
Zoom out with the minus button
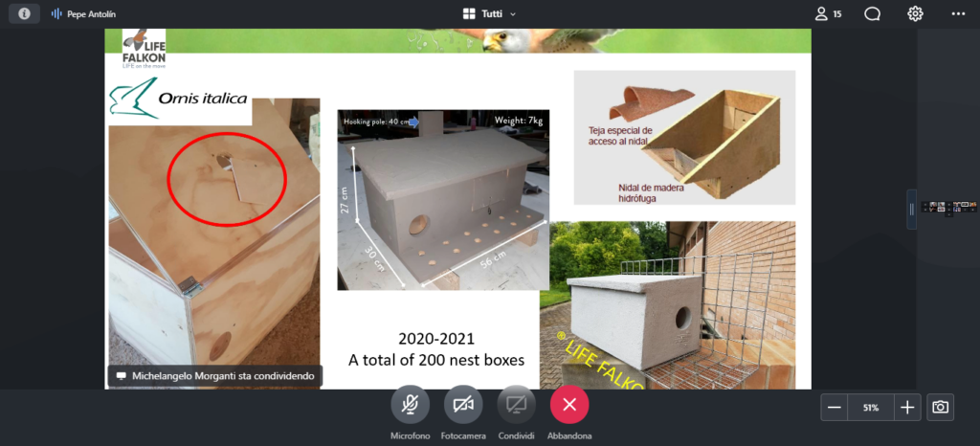835,408
